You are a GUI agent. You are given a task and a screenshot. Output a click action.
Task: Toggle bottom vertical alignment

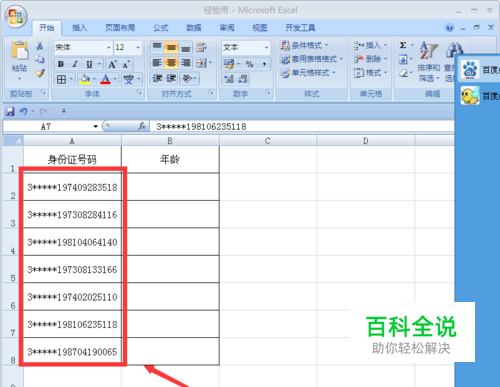pos(185,47)
